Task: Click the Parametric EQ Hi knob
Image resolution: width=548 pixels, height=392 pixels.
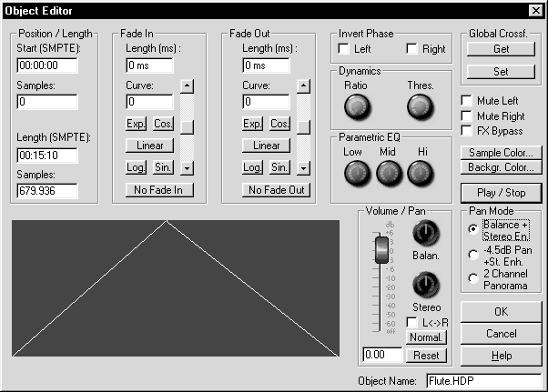Action: click(x=419, y=171)
